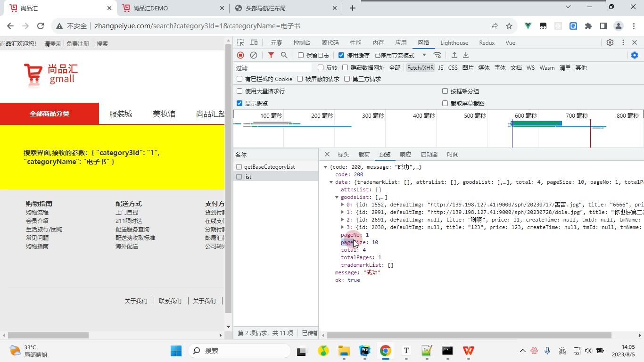The image size is (644, 362).
Task: Collapse the root response object
Action: tap(325, 167)
